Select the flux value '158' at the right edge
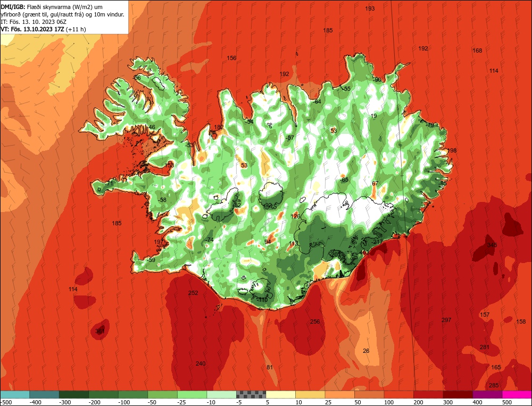Screen dimensions: 532x406 (521, 322)
